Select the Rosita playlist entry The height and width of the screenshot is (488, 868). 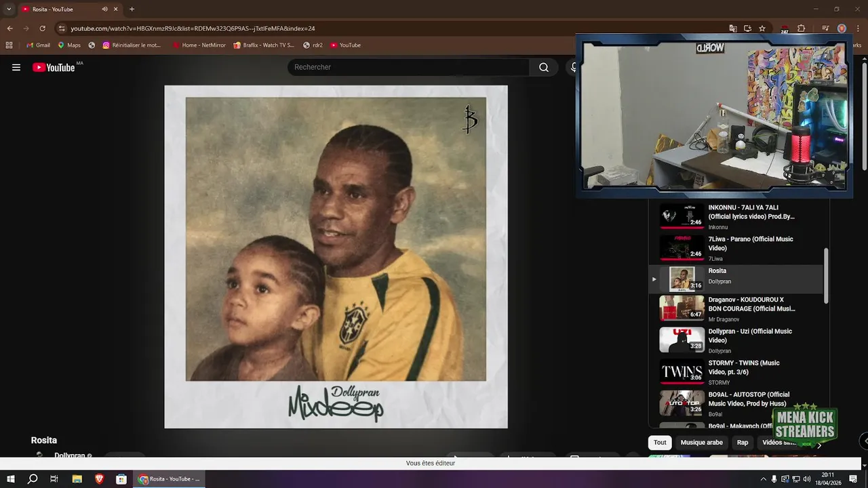pos(736,279)
